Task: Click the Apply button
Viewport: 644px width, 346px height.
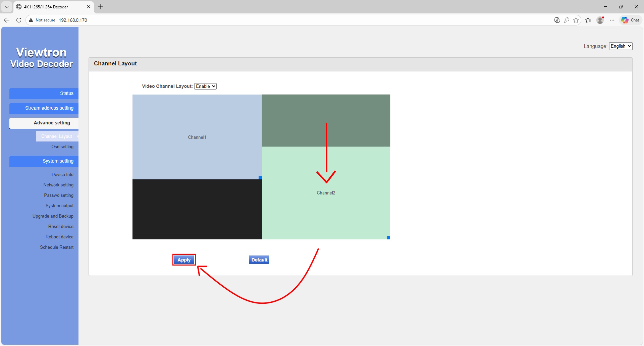Action: [184, 260]
